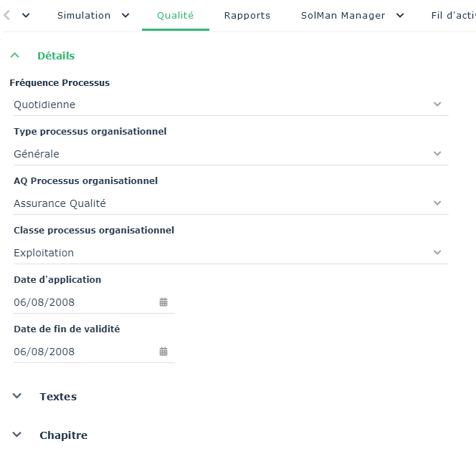Open the Simulation tab's dropdown arrow

coord(125,16)
